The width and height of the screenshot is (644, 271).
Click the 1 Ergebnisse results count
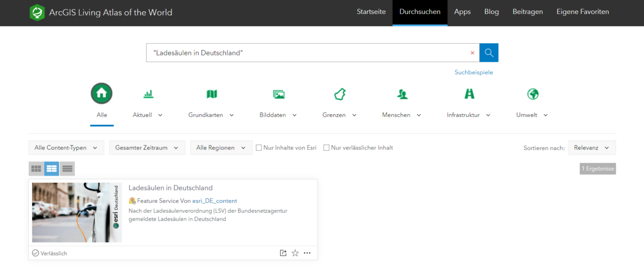click(x=597, y=168)
